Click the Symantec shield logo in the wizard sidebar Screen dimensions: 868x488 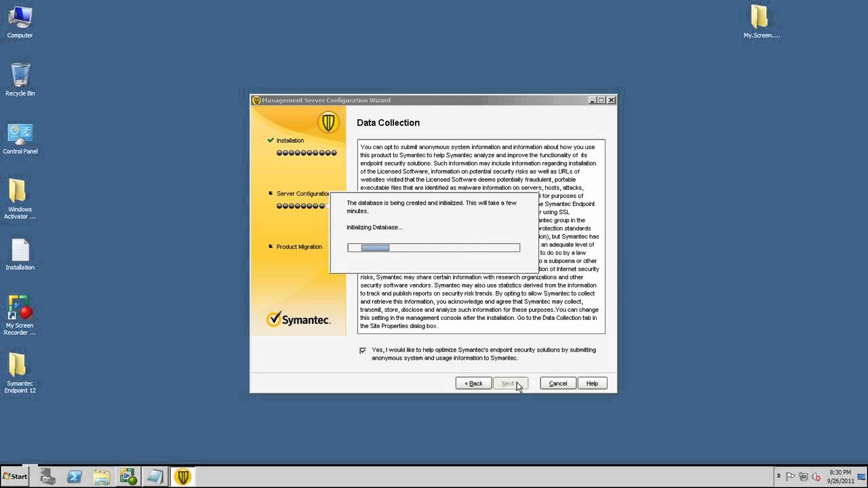[328, 123]
